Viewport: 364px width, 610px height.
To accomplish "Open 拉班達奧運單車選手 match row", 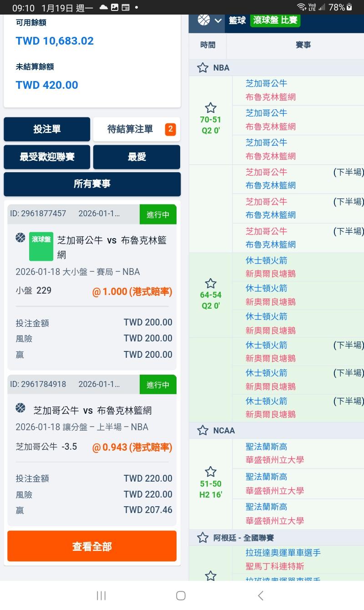I will click(298, 559).
